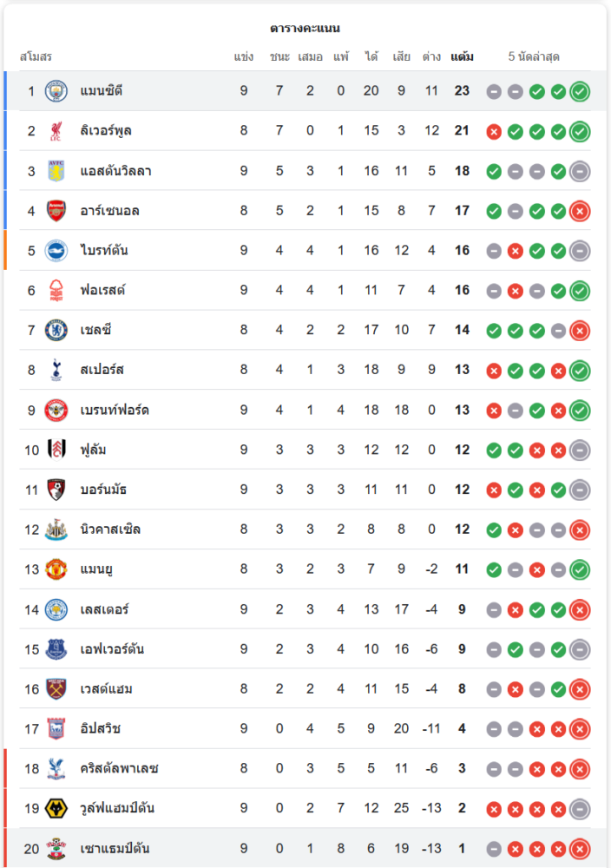
Task: Click the สโมสร club column header
Action: pyautogui.click(x=36, y=57)
